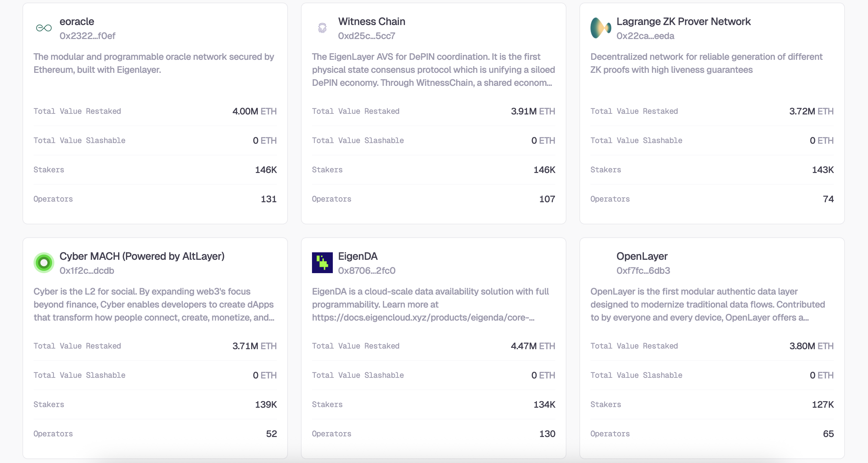868x463 pixels.
Task: Click the Lagrange ZK Prover Network logo
Action: point(601,28)
